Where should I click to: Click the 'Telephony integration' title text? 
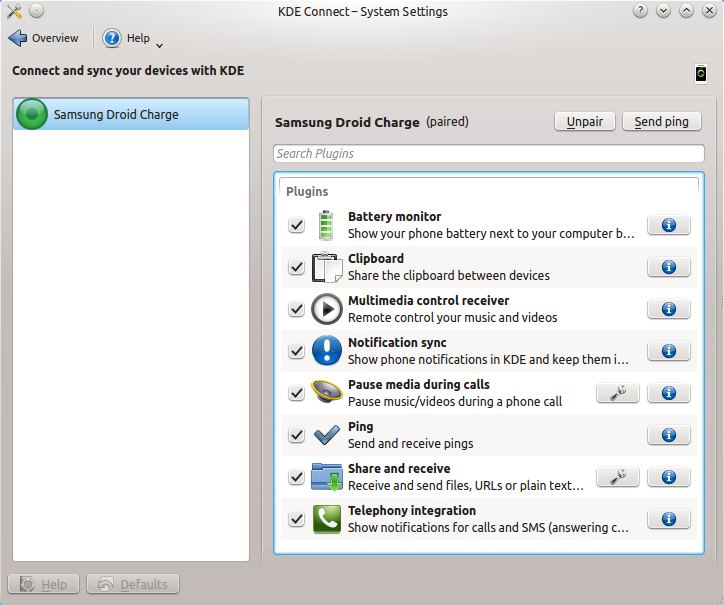412,511
